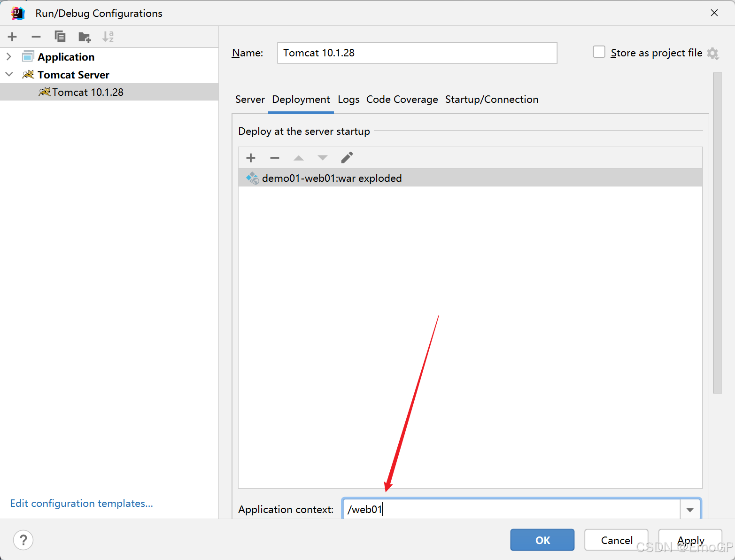Open the Logs tab
The image size is (735, 560).
coord(348,100)
